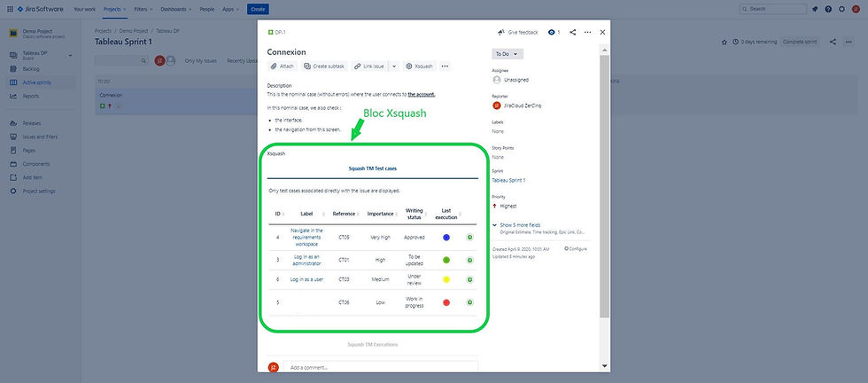Click the Add a comment field
This screenshot has height=383, width=868.
click(381, 367)
